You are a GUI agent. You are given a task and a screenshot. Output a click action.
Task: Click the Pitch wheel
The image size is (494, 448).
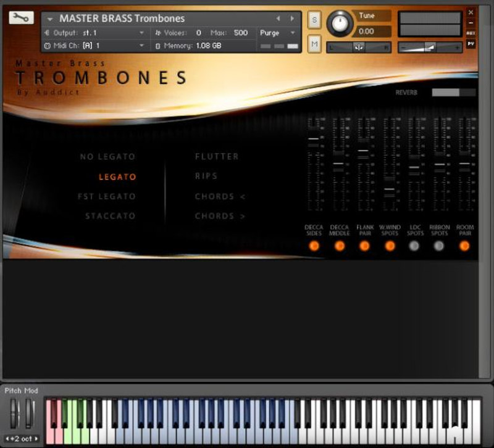tap(14, 413)
